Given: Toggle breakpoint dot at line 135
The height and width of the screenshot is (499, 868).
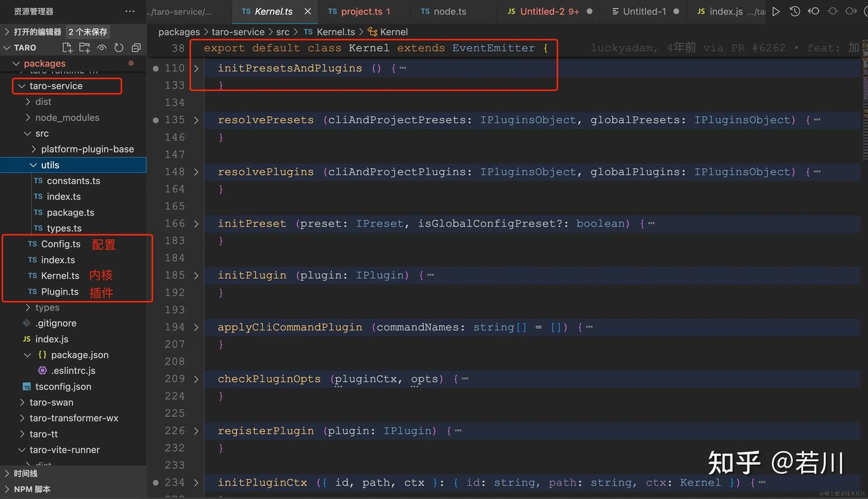Looking at the screenshot, I should point(156,120).
